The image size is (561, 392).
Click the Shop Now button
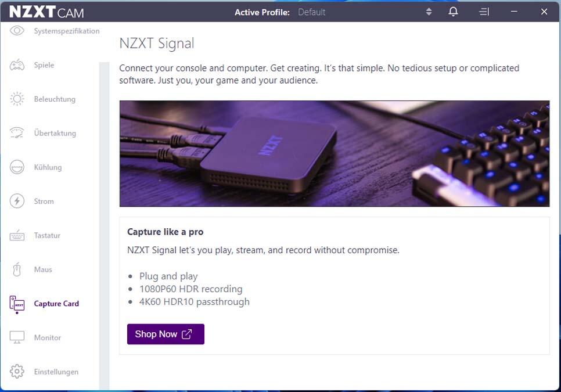166,334
